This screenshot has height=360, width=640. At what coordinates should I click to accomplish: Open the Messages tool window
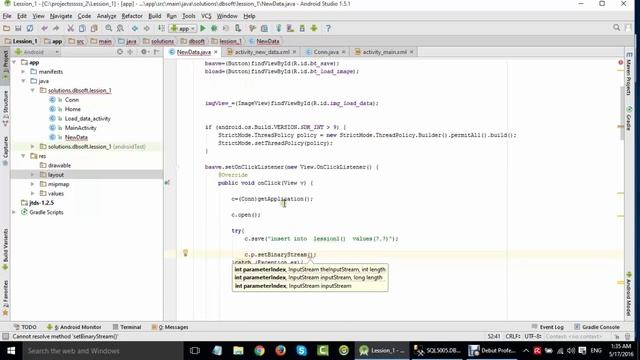click(x=170, y=327)
